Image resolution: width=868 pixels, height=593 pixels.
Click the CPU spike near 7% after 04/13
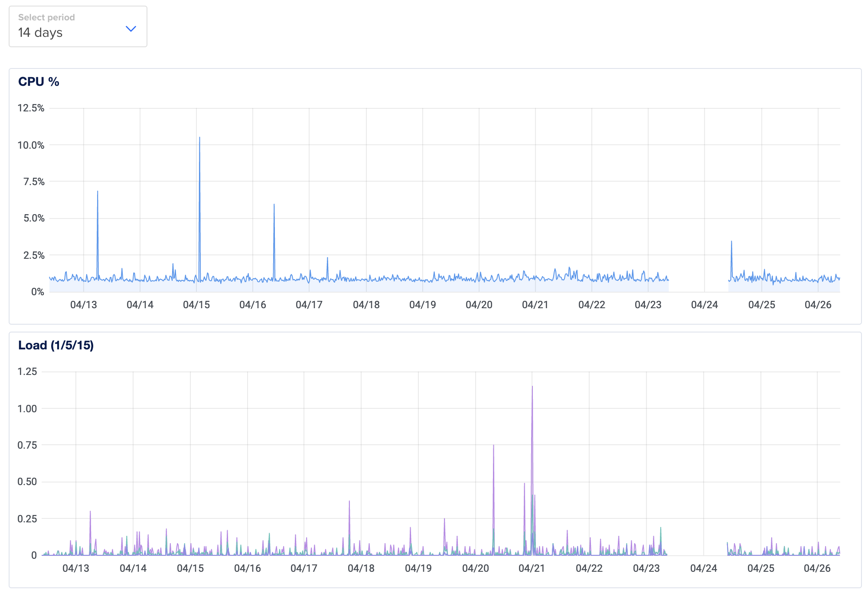click(98, 192)
